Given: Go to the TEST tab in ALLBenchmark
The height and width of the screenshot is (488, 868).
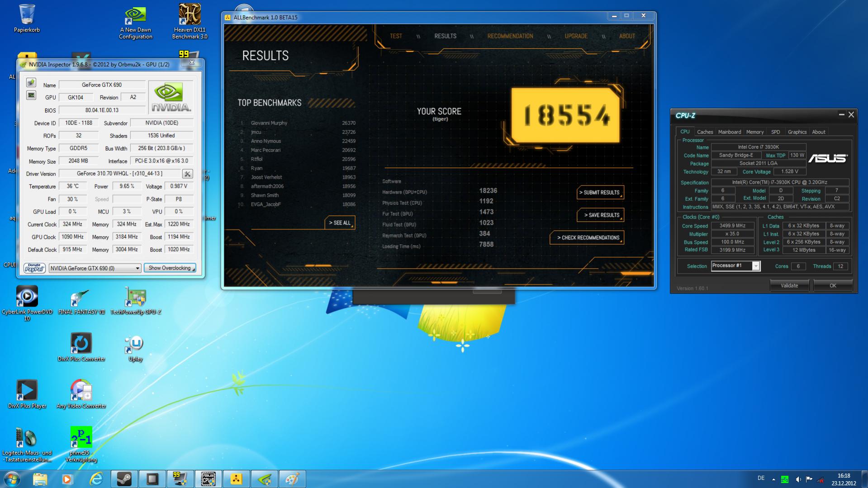Looking at the screenshot, I should pyautogui.click(x=396, y=36).
